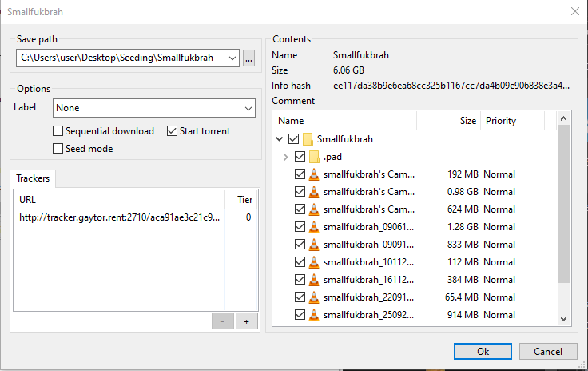The width and height of the screenshot is (588, 371).
Task: Open the Save path dropdown
Action: click(x=232, y=58)
